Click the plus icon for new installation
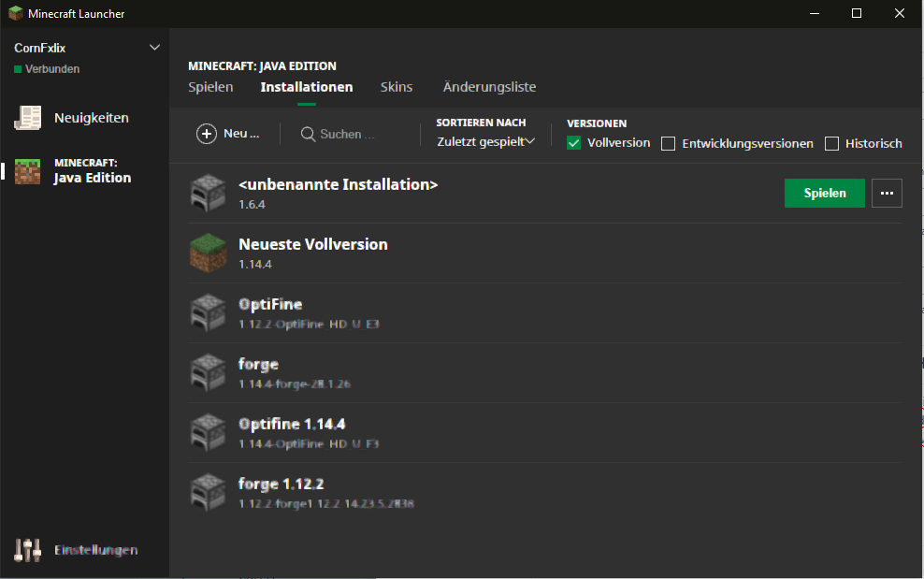 (207, 134)
